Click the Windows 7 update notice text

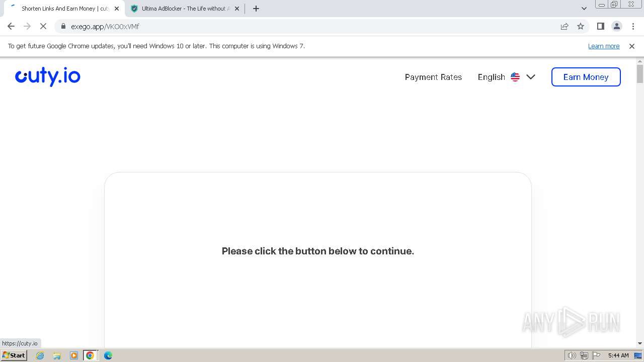[x=156, y=46]
